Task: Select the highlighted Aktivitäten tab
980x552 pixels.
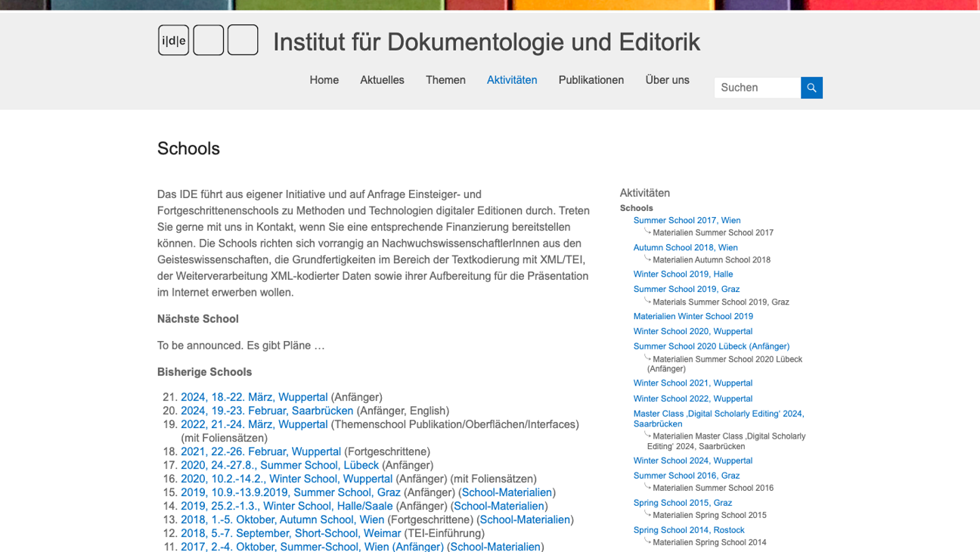Action: pyautogui.click(x=512, y=79)
